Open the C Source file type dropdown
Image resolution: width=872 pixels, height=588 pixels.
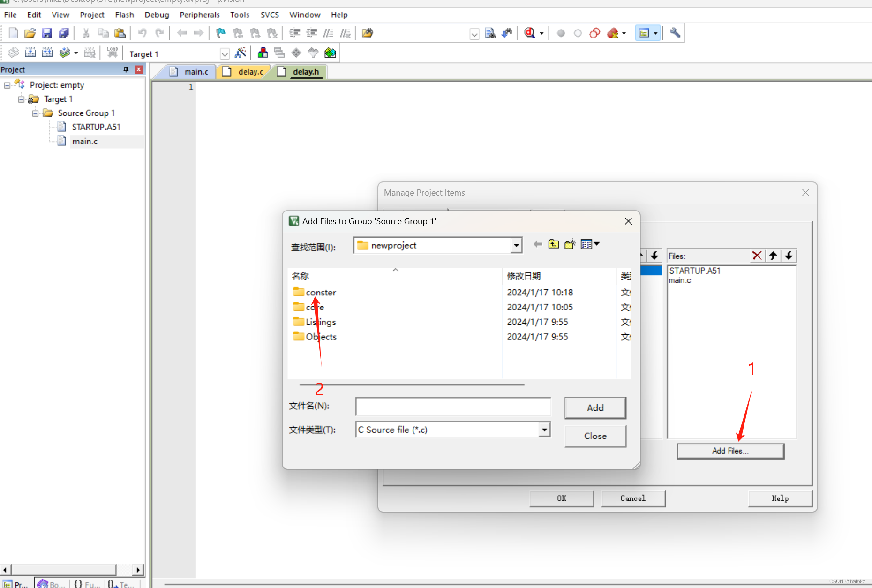pyautogui.click(x=544, y=430)
